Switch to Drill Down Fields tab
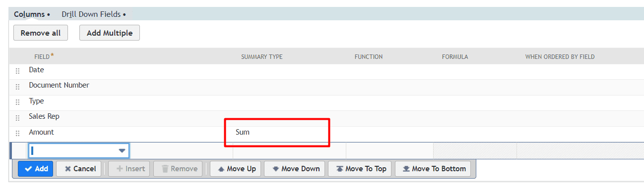644x194 pixels. [94, 14]
